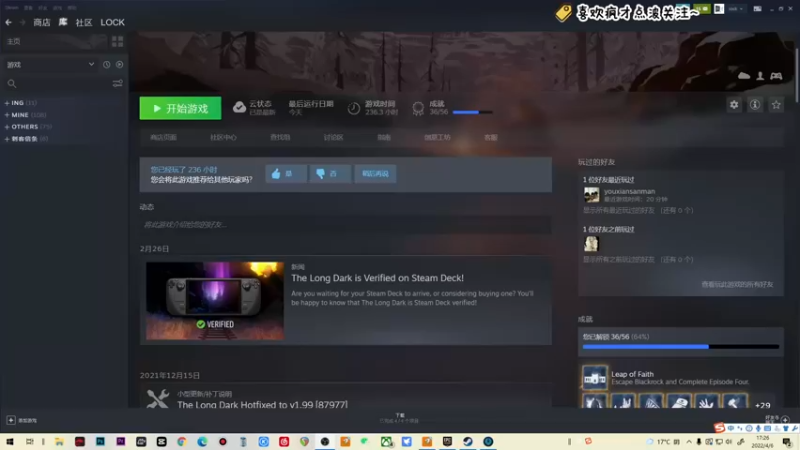Click the controller support icon on the banner
800x450 pixels.
click(776, 76)
